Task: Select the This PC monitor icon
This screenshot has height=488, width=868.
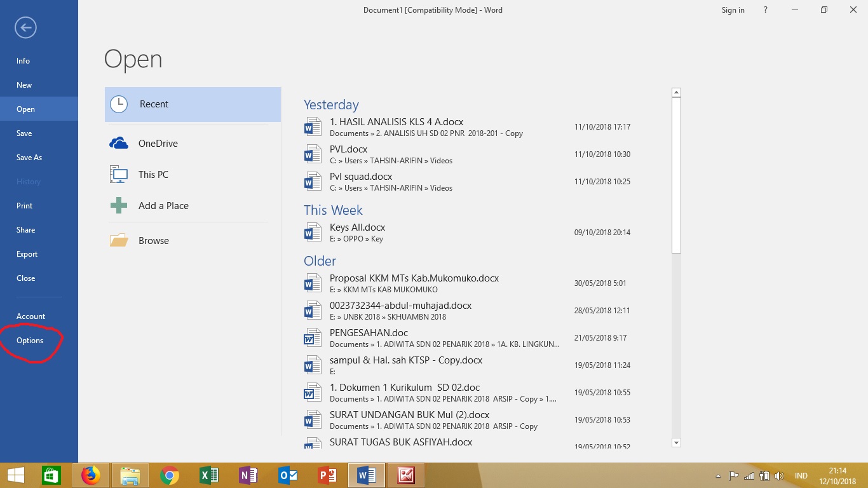Action: [x=118, y=174]
